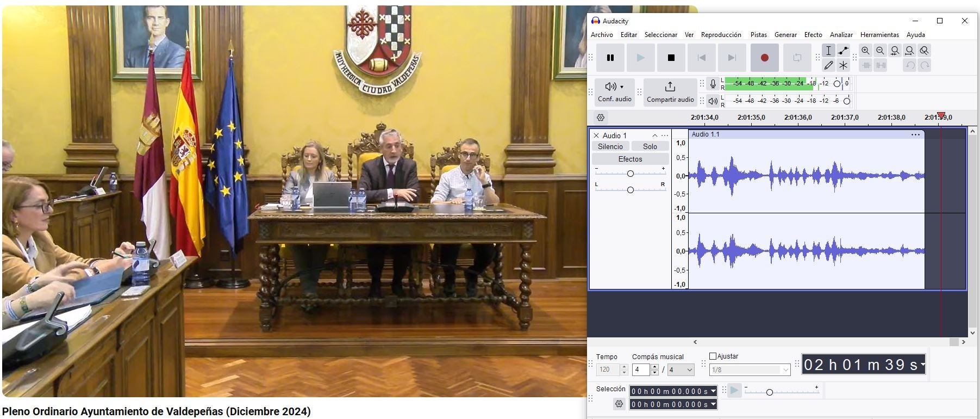Select the Envelope tool

843,51
